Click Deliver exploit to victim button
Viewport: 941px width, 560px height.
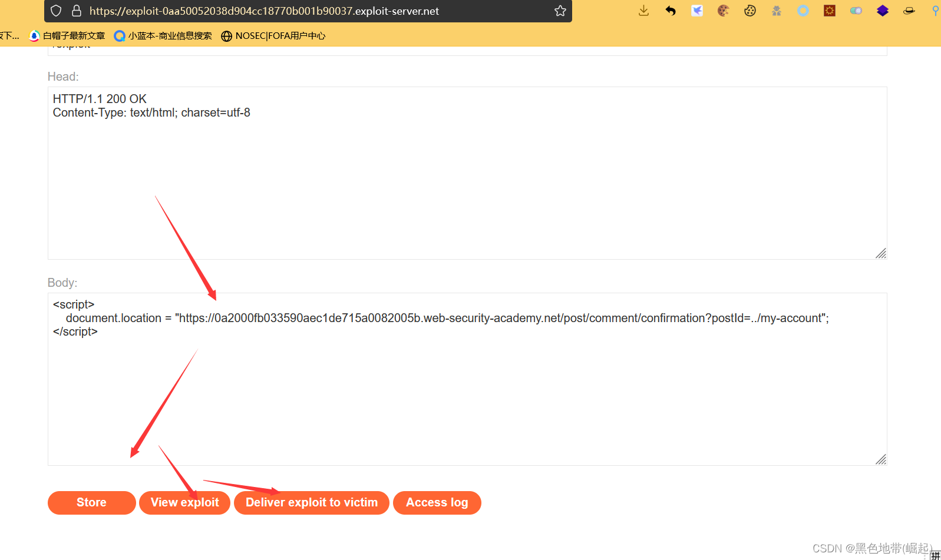pyautogui.click(x=312, y=503)
